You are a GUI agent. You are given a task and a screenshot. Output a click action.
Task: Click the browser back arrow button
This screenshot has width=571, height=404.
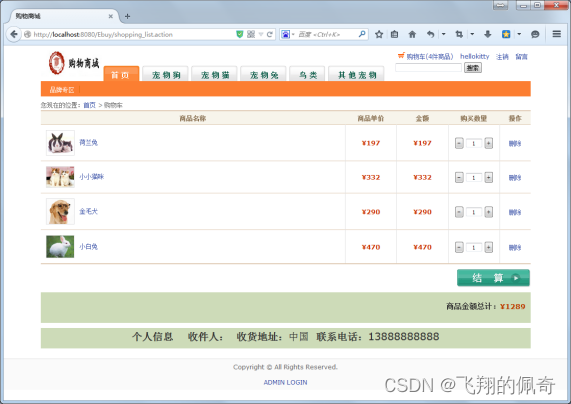(x=14, y=34)
